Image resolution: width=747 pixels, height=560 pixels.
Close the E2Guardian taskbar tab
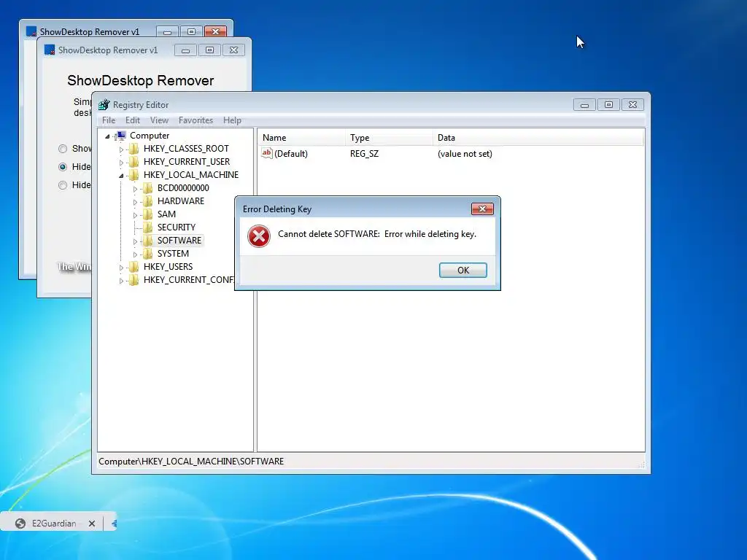coord(92,524)
